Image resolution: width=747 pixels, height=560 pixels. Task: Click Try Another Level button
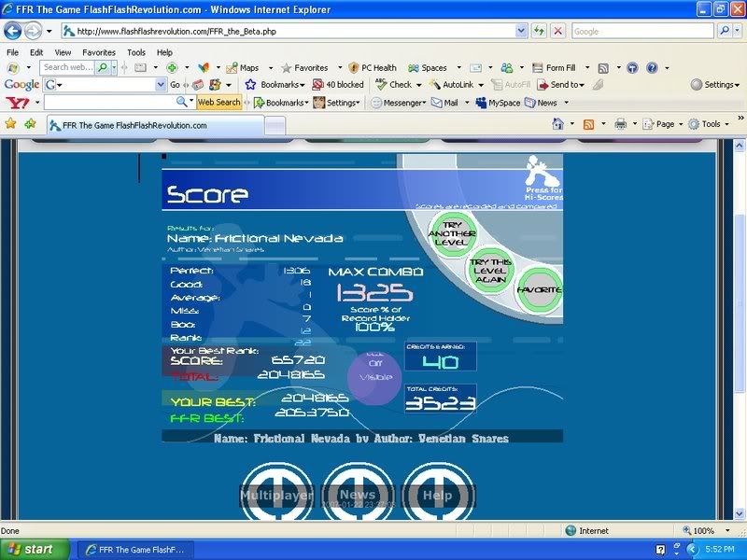pyautogui.click(x=451, y=233)
